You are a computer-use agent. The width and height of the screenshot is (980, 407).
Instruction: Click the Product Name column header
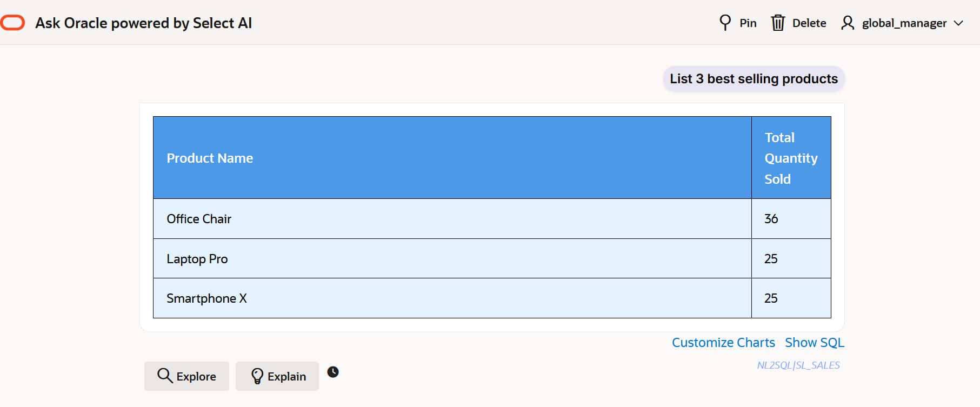pos(210,158)
